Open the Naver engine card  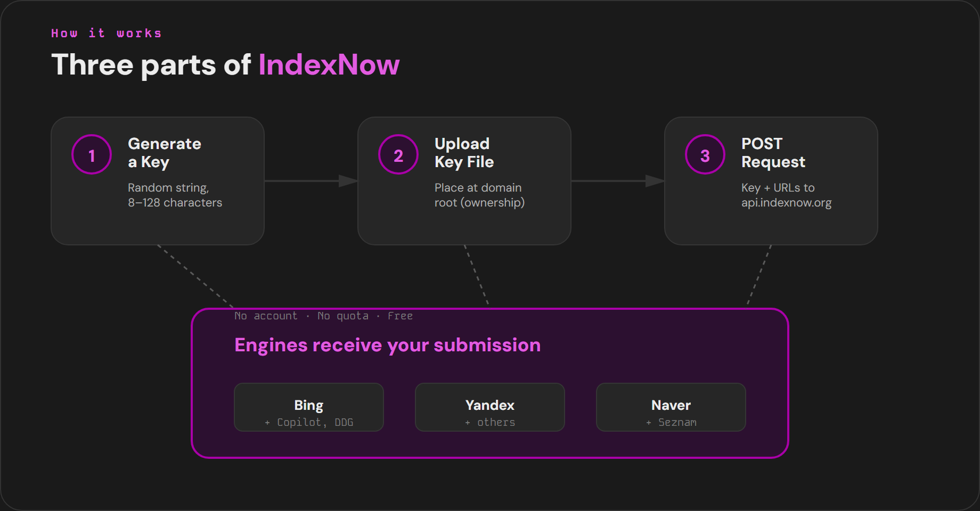(x=671, y=407)
